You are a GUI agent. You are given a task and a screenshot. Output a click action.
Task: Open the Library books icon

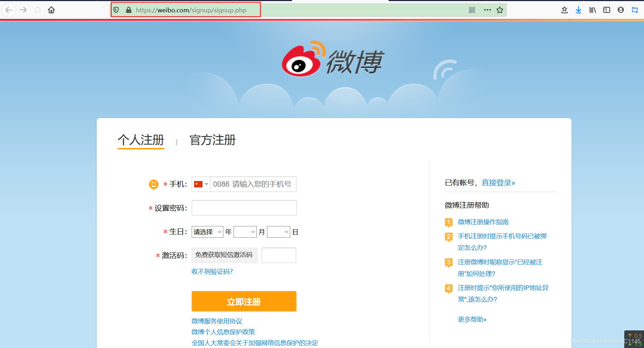[593, 10]
